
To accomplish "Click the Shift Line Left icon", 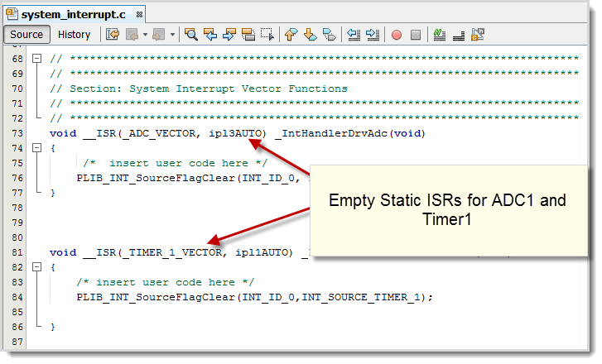I will pyautogui.click(x=354, y=35).
